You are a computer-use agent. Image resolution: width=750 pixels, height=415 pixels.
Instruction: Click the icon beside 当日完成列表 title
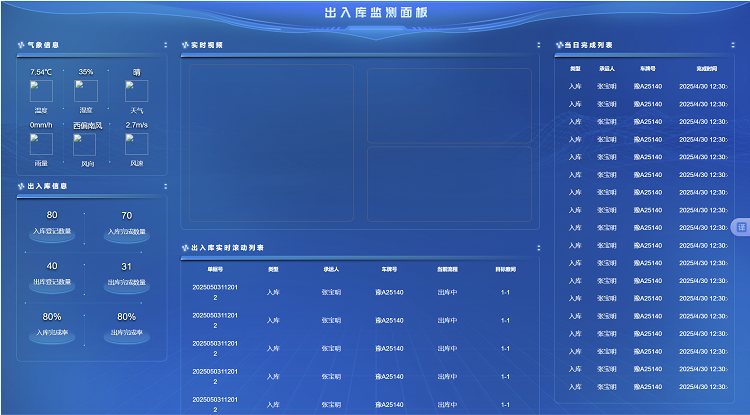[559, 45]
